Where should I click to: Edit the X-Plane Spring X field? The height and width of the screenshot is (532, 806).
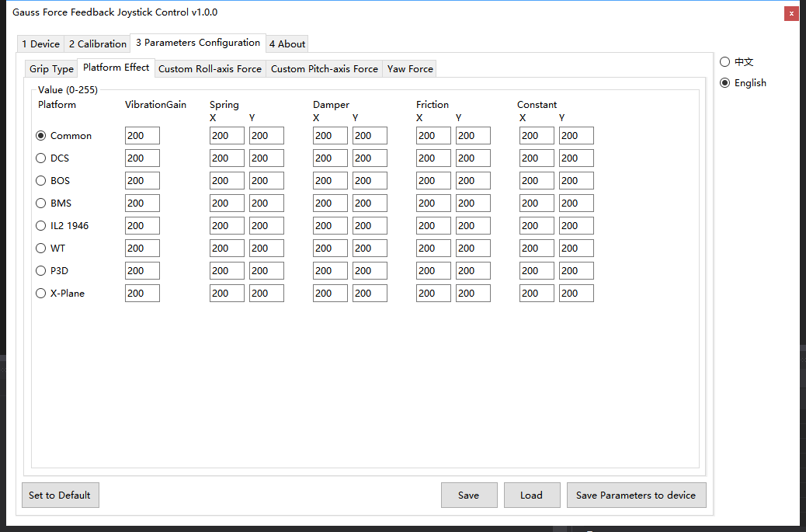[x=227, y=294]
